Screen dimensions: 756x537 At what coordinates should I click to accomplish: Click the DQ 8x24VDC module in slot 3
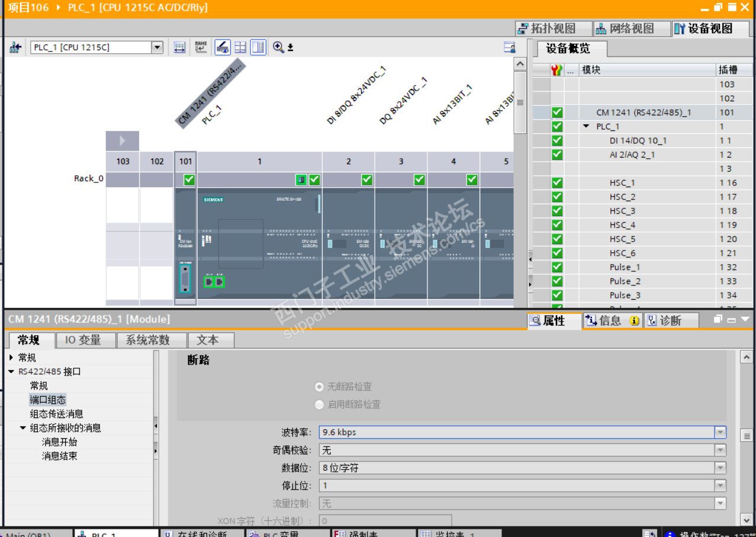tap(401, 243)
